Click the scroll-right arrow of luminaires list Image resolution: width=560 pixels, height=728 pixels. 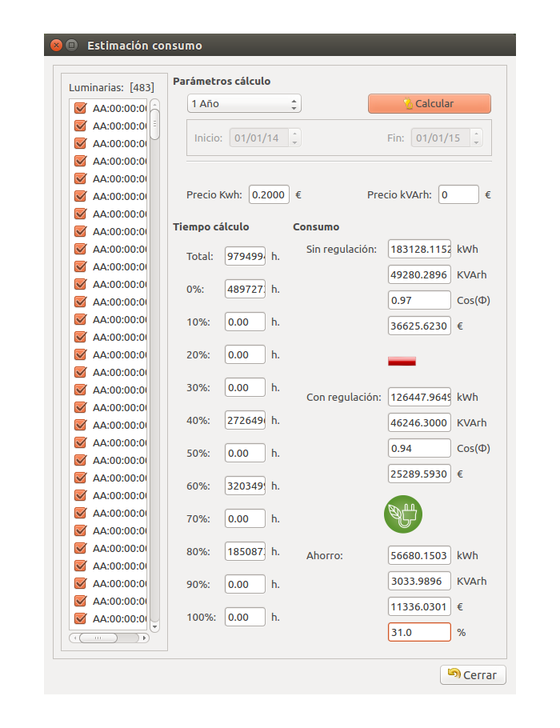tap(145, 638)
